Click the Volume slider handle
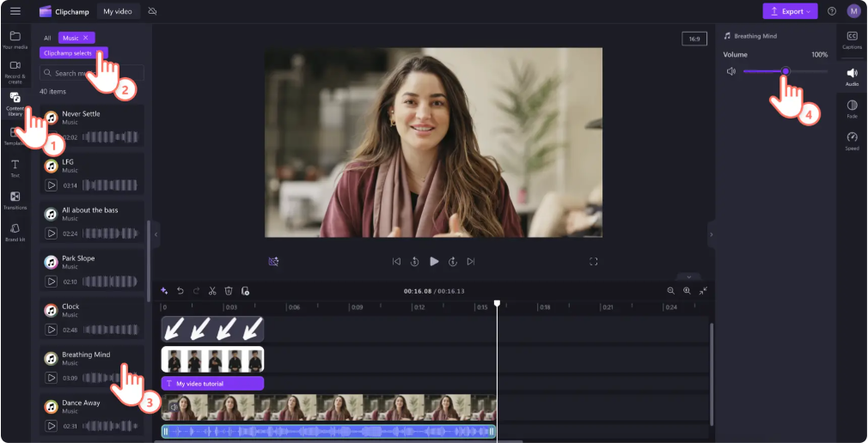This screenshot has width=868, height=443. pyautogui.click(x=785, y=71)
